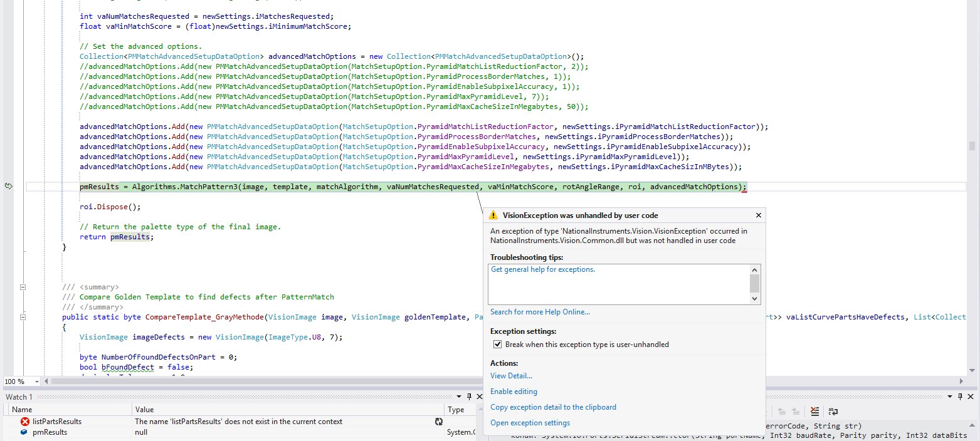This screenshot has height=441, width=980.
Task: Click the 'roi.Dispose();' line
Action: pyautogui.click(x=110, y=207)
